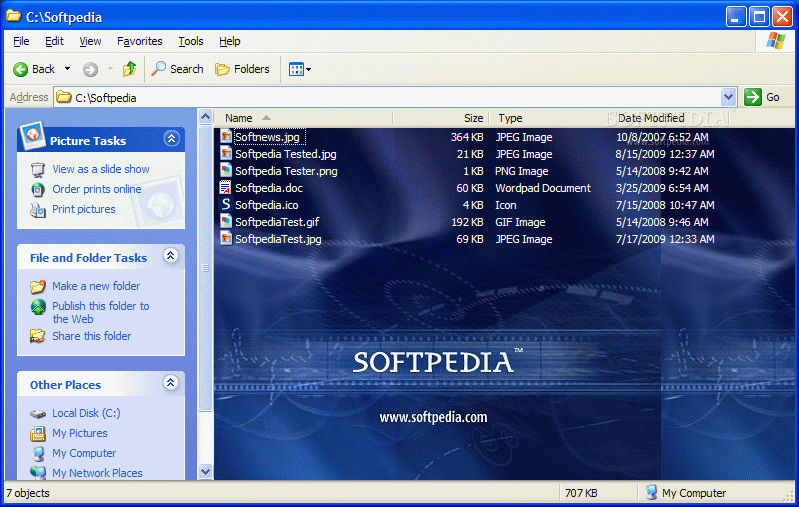Click the Make a new folder icon
The height and width of the screenshot is (507, 799).
click(38, 286)
